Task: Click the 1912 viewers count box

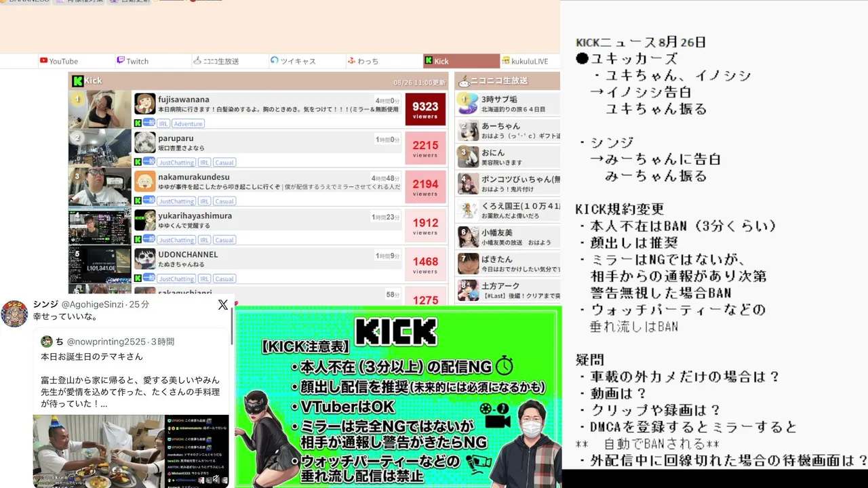Action: point(425,225)
